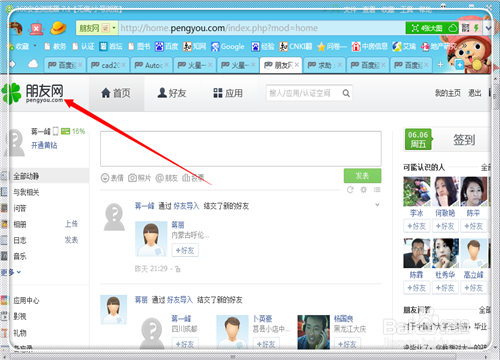Screen dimensions: 500x360
Task: Open 日志 in left sidebar
Action: 20,240
